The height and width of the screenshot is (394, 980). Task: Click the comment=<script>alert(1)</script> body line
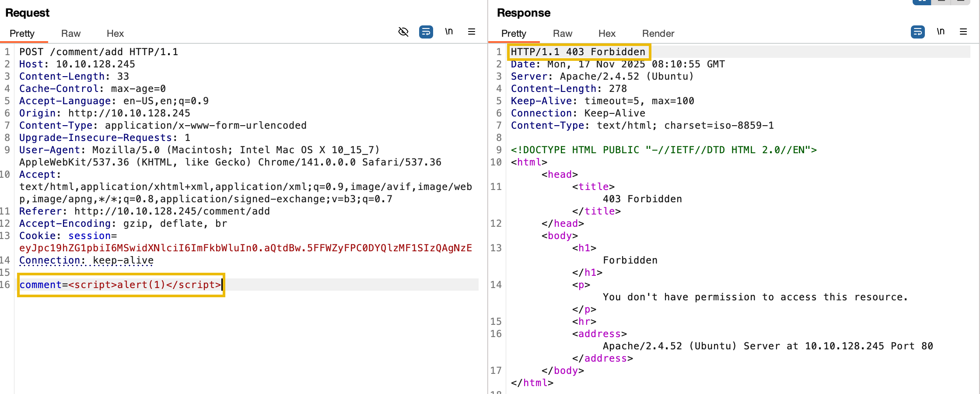[x=121, y=285]
